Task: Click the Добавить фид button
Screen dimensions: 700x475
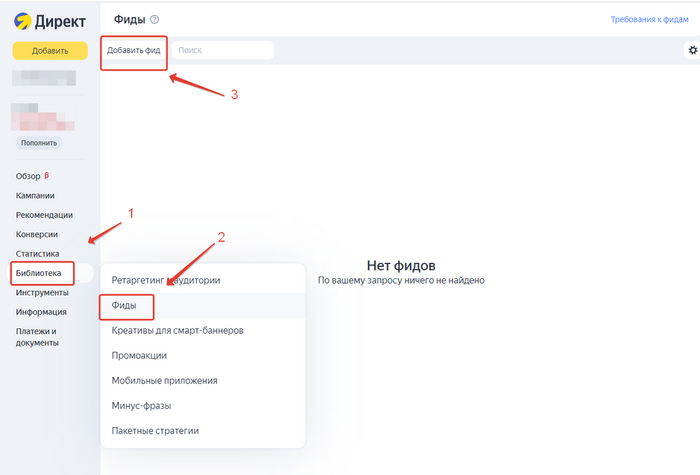Action: coord(134,50)
